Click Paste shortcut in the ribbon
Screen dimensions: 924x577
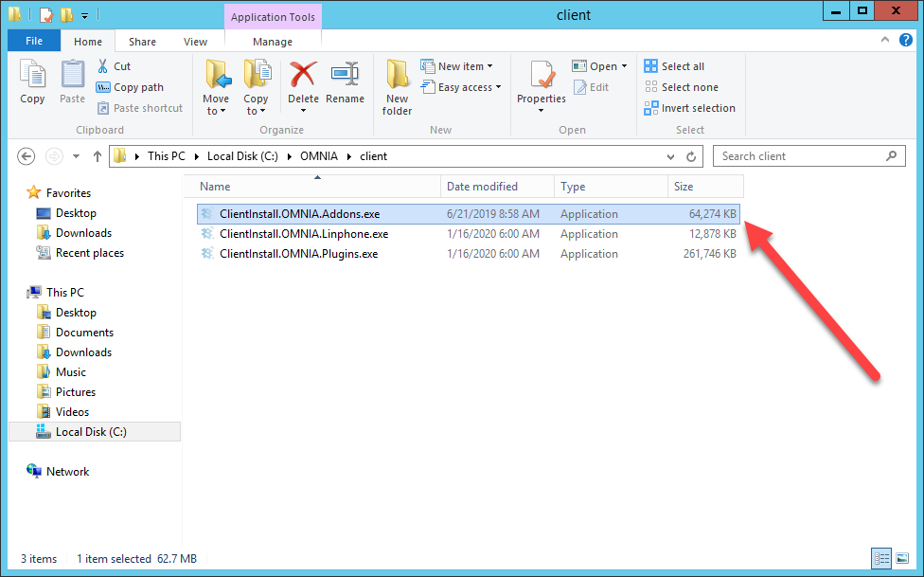click(x=140, y=108)
